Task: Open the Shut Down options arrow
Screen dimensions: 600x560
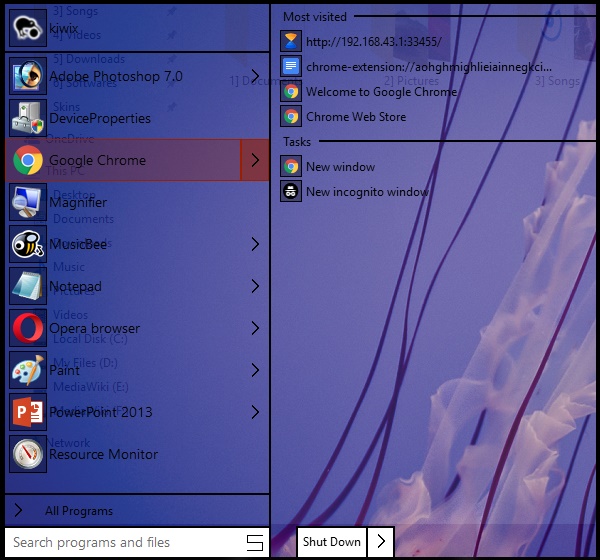Action: [381, 542]
